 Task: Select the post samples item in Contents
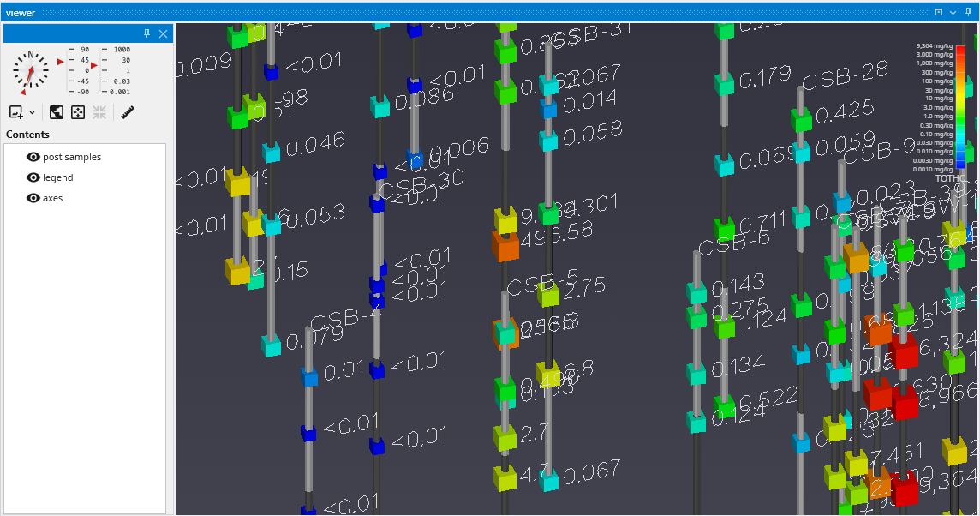point(72,157)
